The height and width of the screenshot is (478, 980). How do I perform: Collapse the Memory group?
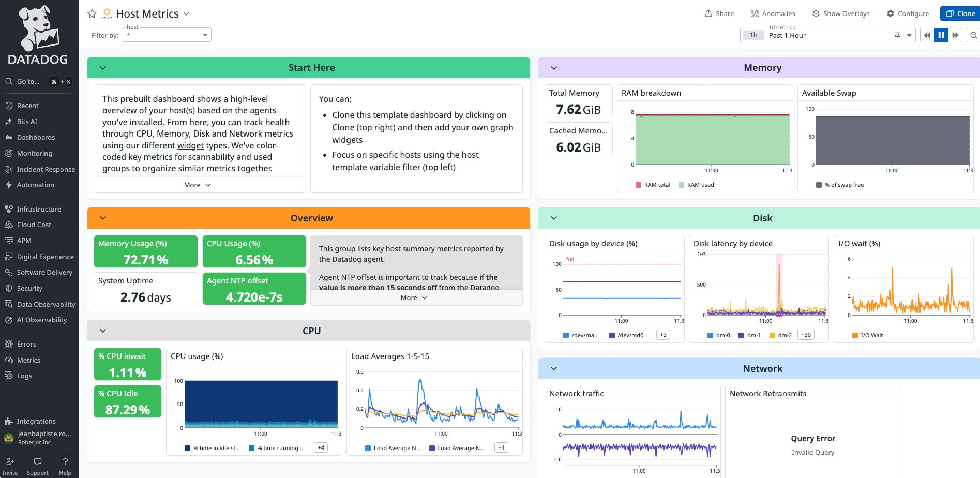coord(554,68)
